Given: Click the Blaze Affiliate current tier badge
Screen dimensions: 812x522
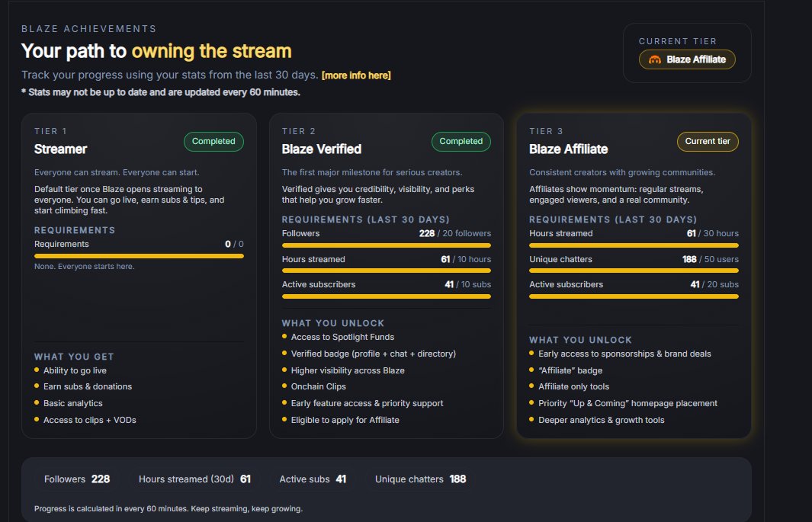Looking at the screenshot, I should pos(687,59).
